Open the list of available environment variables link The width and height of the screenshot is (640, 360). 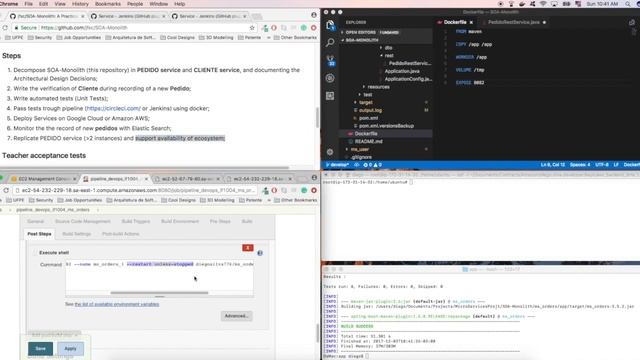click(117, 304)
